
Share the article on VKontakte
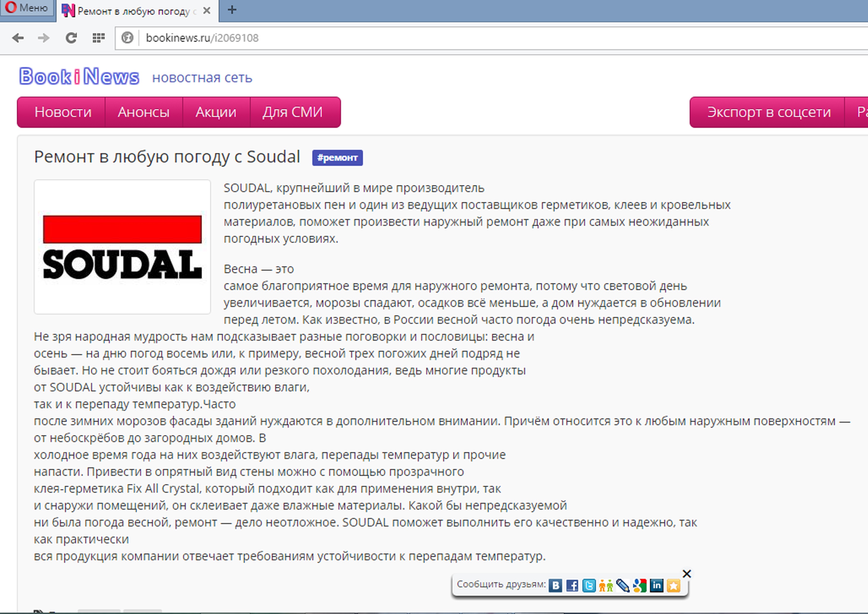point(555,586)
